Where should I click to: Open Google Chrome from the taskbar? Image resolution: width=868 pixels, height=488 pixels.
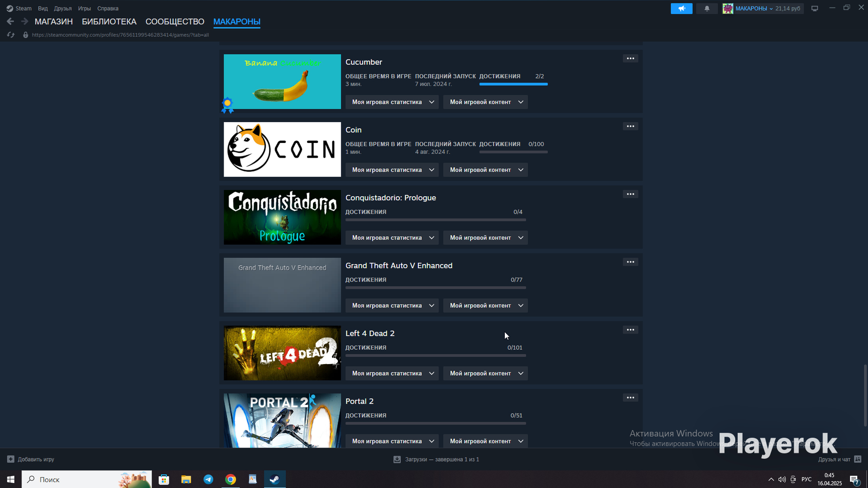(x=230, y=479)
